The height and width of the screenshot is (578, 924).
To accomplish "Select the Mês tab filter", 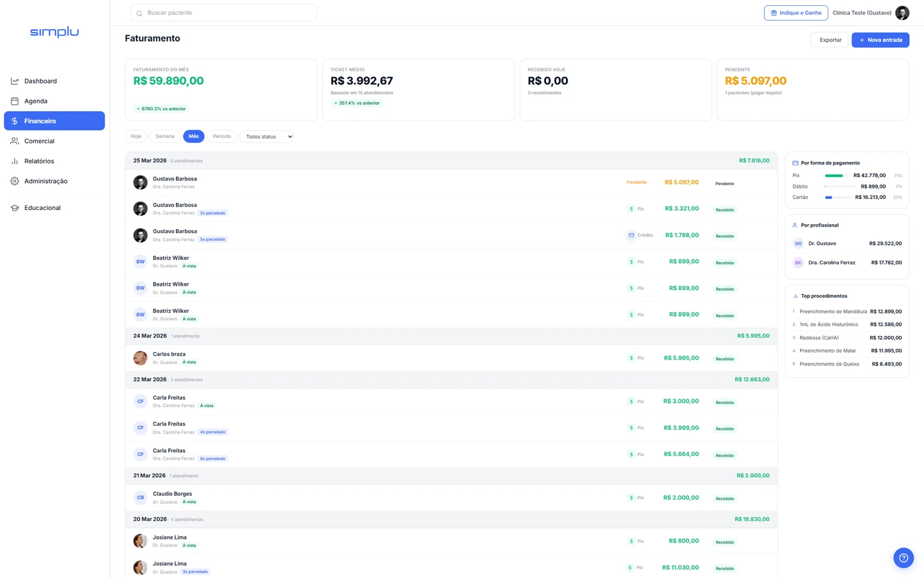I will point(193,136).
